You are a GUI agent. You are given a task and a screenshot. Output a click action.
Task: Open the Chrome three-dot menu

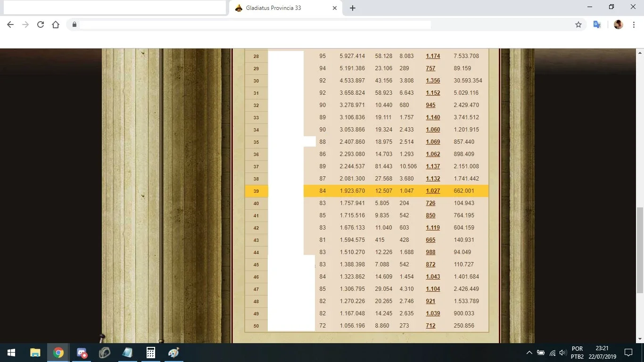click(633, 25)
